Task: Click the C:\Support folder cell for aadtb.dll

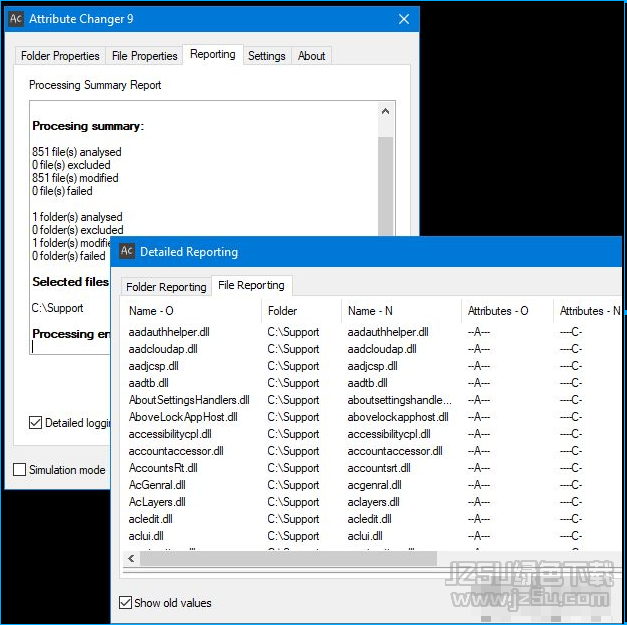Action: click(x=293, y=383)
